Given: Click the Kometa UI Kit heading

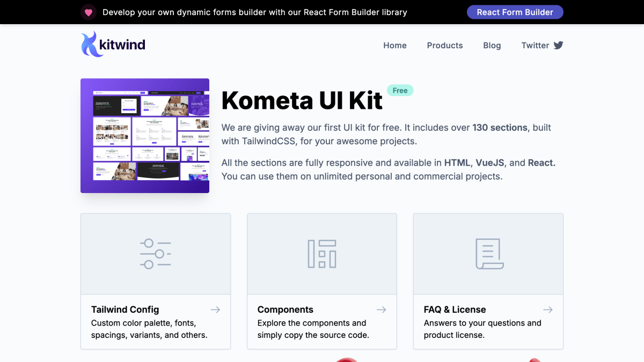Looking at the screenshot, I should tap(302, 100).
